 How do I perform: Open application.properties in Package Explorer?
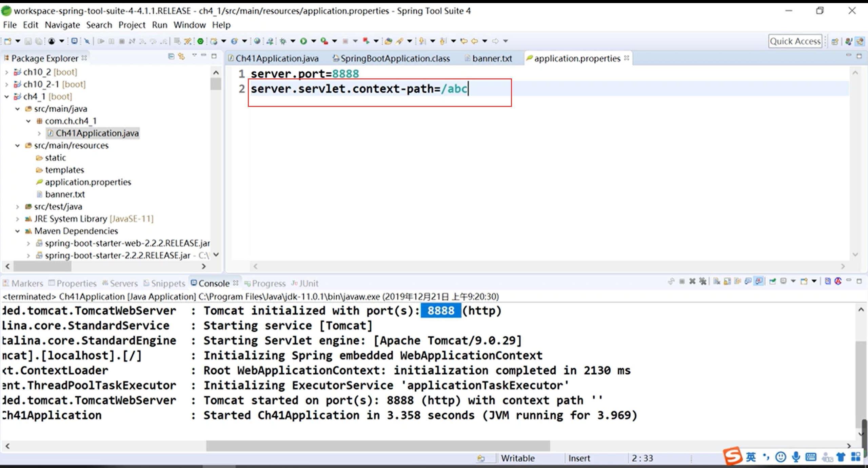[x=88, y=182]
